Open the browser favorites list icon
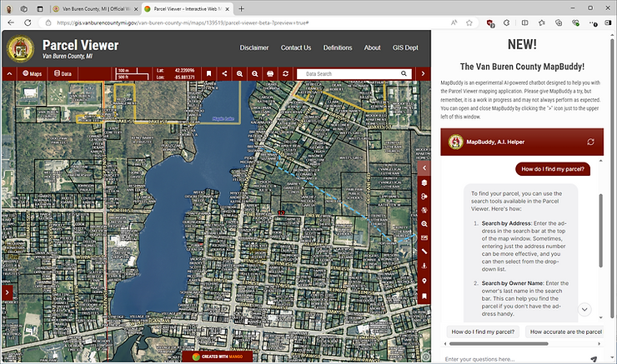Screen dimensions: 617x364 click(541, 22)
